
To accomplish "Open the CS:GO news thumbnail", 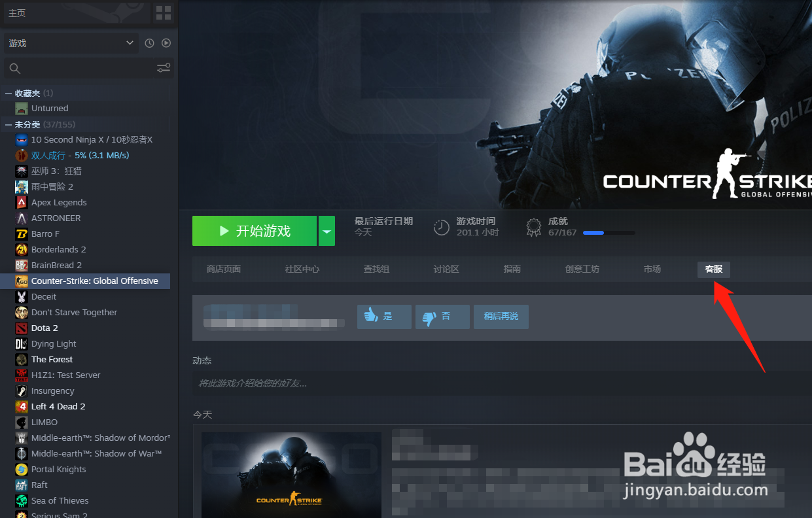I will click(291, 475).
